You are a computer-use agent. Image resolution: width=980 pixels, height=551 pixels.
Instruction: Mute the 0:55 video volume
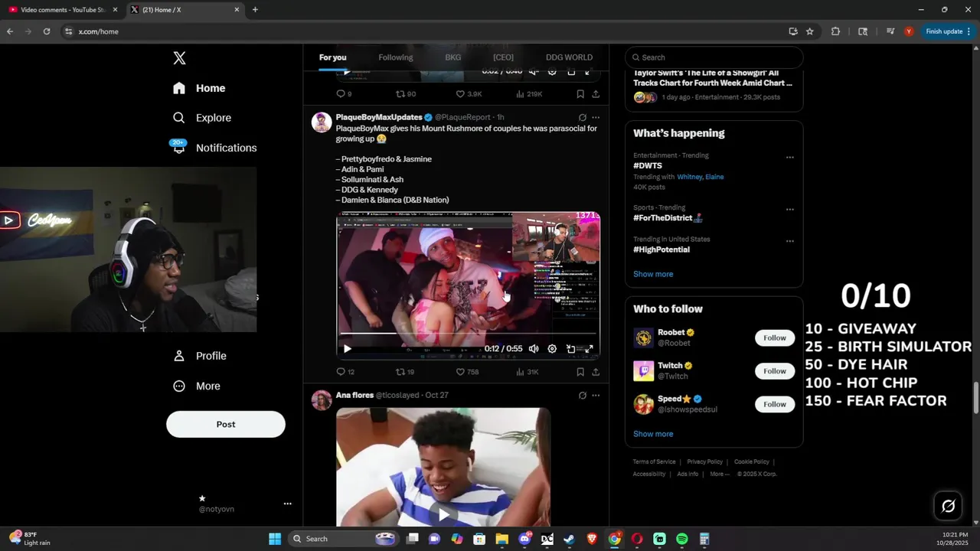[x=534, y=349]
